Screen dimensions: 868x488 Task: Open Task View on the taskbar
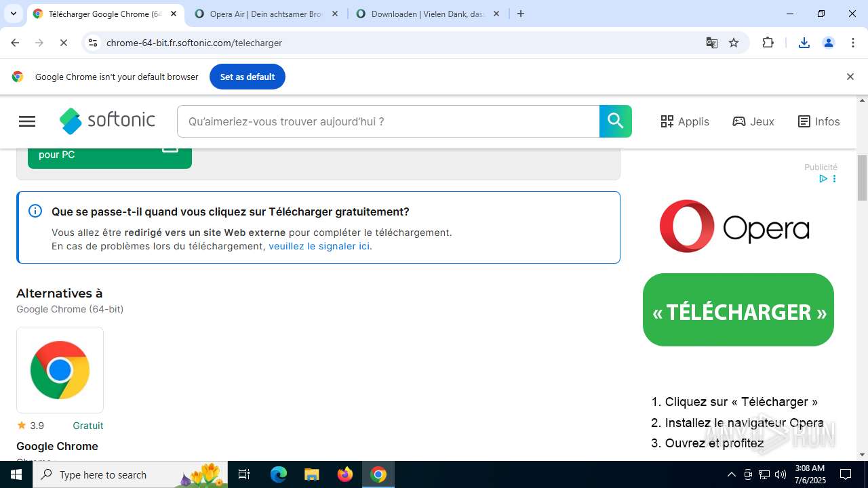click(245, 474)
